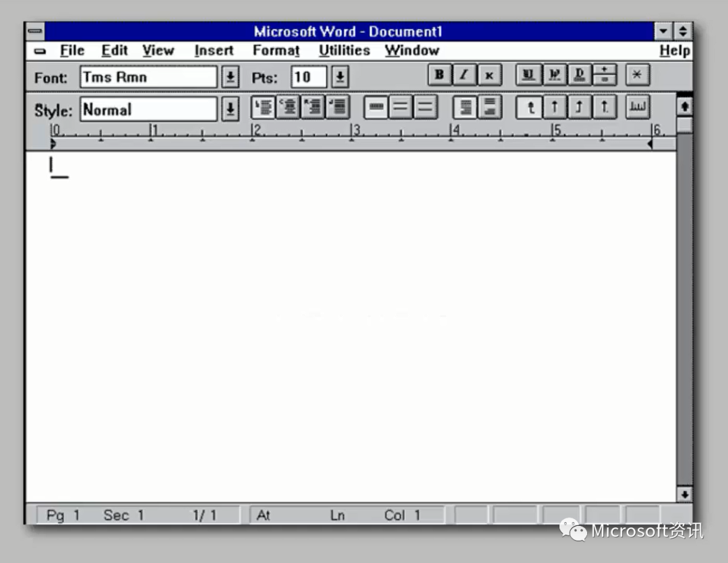
Task: Open the Edit menu
Action: [x=115, y=50]
